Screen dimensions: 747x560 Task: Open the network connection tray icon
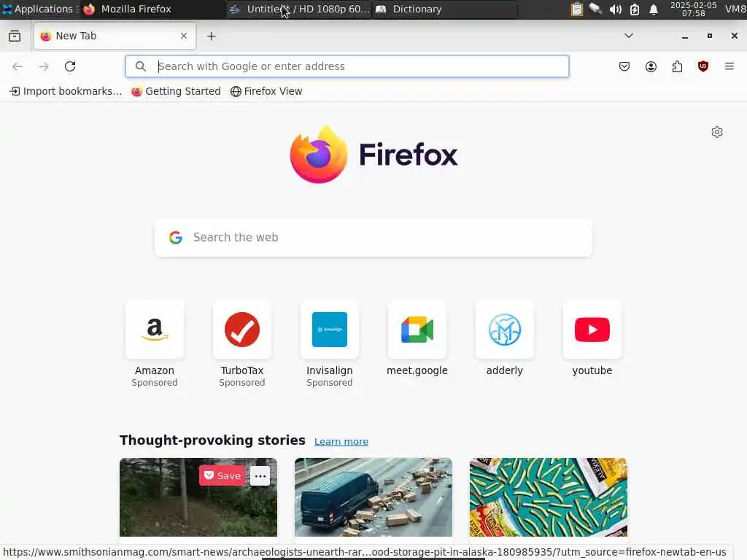pyautogui.click(x=595, y=9)
